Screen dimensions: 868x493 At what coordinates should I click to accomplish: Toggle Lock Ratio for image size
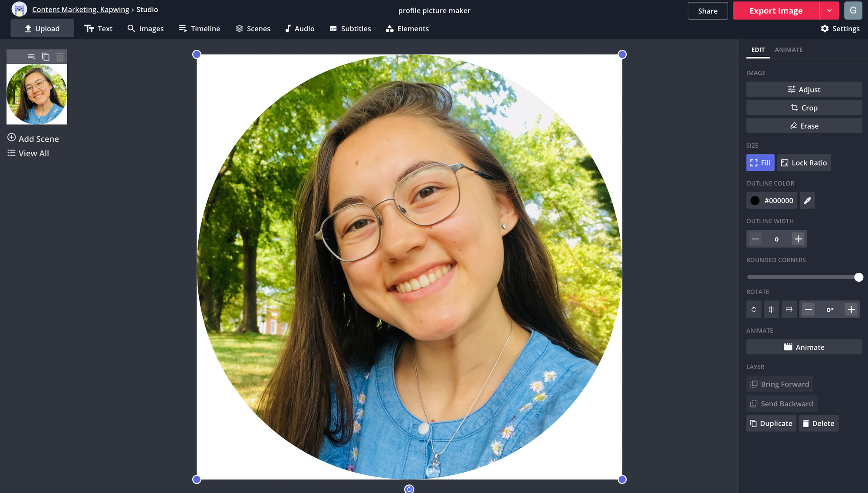click(804, 162)
